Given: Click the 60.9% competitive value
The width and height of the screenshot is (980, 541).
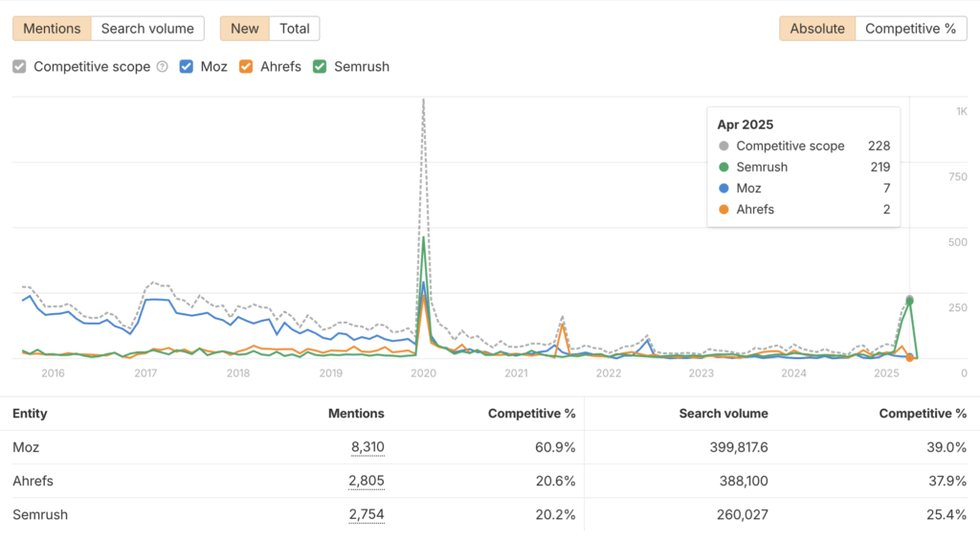Looking at the screenshot, I should coord(555,447).
